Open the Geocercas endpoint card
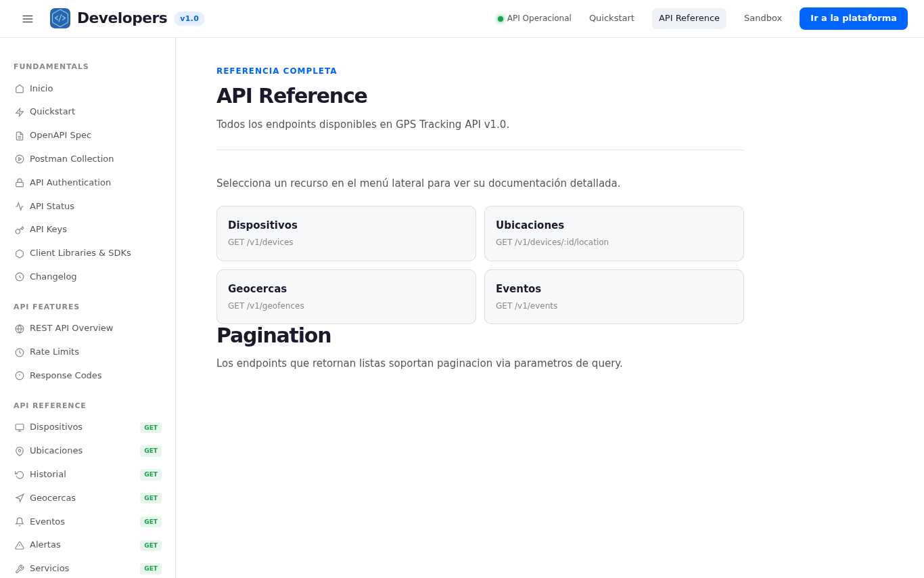This screenshot has height=578, width=924. [x=346, y=297]
